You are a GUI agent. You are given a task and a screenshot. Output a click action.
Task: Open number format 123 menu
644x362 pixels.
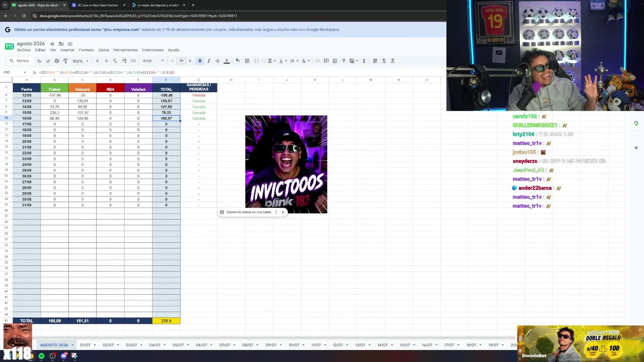pyautogui.click(x=133, y=61)
